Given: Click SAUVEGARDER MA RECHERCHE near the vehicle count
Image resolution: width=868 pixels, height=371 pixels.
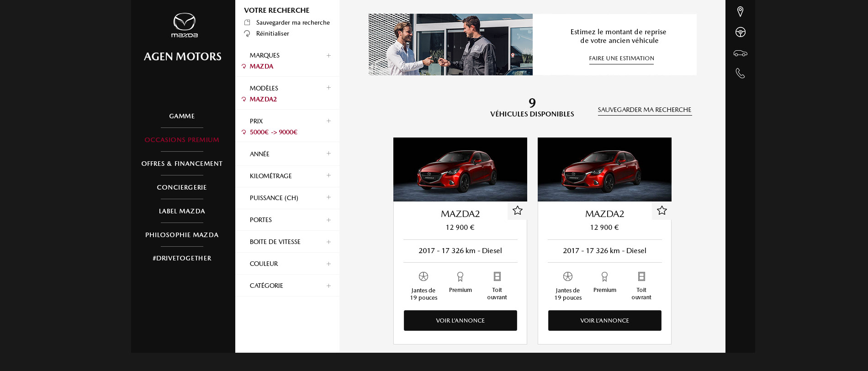Looking at the screenshot, I should click(x=645, y=110).
